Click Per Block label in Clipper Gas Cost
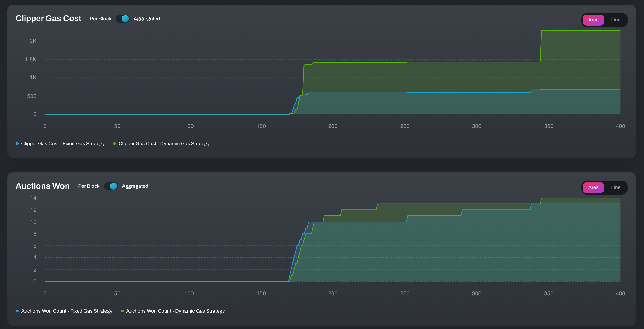The height and width of the screenshot is (329, 644). click(x=100, y=19)
